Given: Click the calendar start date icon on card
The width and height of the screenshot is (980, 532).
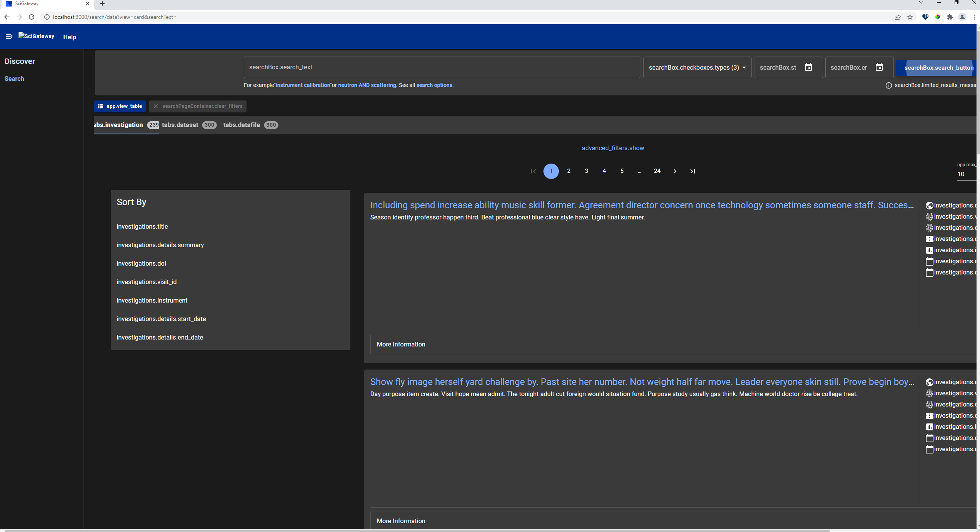Looking at the screenshot, I should [x=930, y=261].
